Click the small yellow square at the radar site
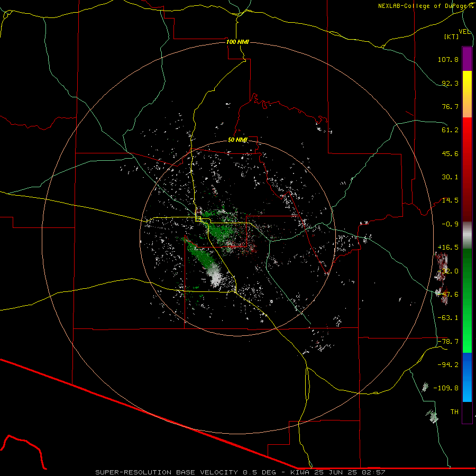 [x=198, y=219]
